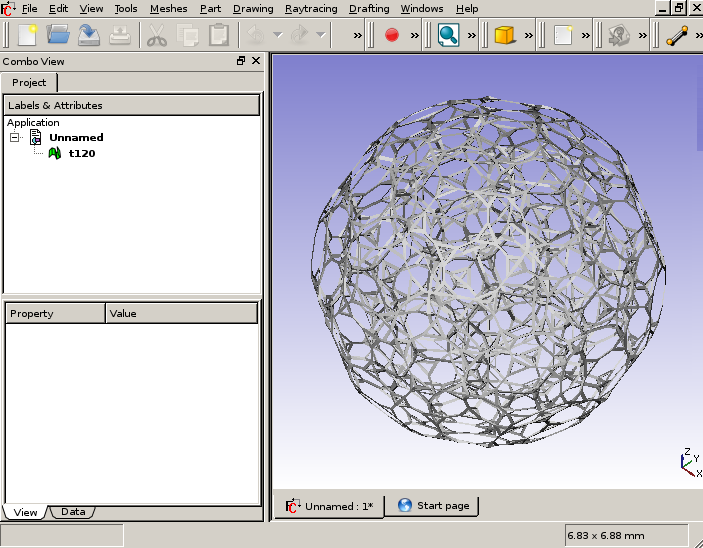Collapse the Unnamed document tree node
Screen dimensions: 703x548
click(15, 137)
